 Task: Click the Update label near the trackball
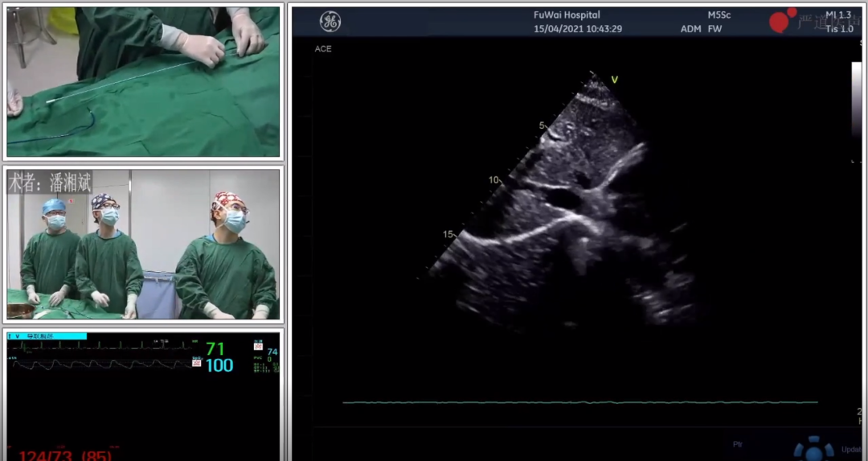851,449
